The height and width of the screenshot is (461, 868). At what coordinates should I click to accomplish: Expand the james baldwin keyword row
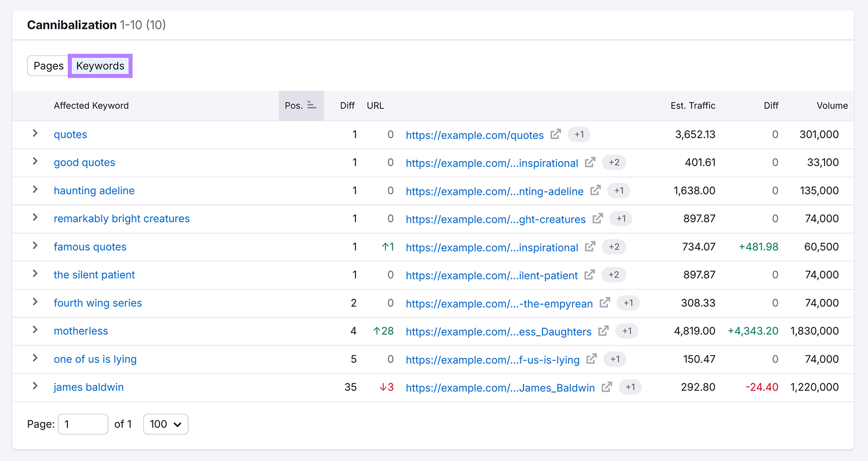coord(35,386)
